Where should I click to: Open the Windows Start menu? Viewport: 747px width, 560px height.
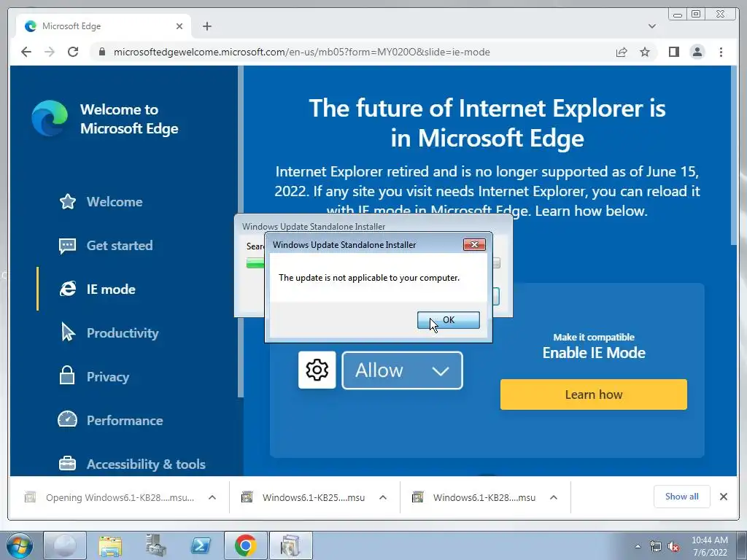(x=19, y=545)
